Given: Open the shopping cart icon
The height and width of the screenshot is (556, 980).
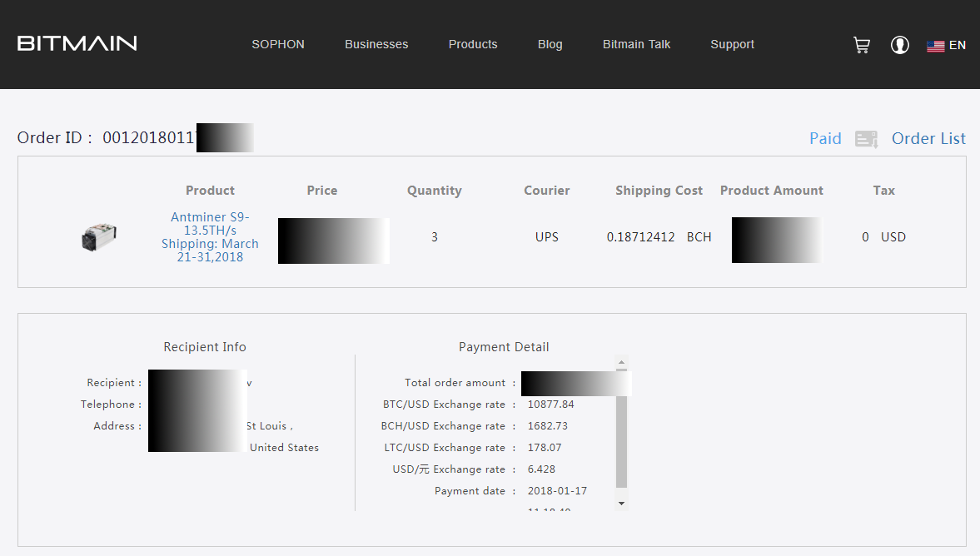Looking at the screenshot, I should tap(862, 45).
